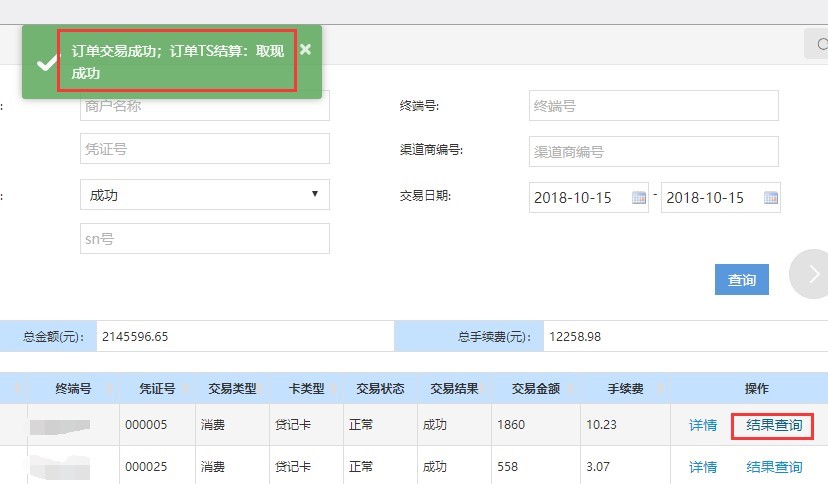Click the 交易类型 column header
828x484 pixels.
[232, 388]
